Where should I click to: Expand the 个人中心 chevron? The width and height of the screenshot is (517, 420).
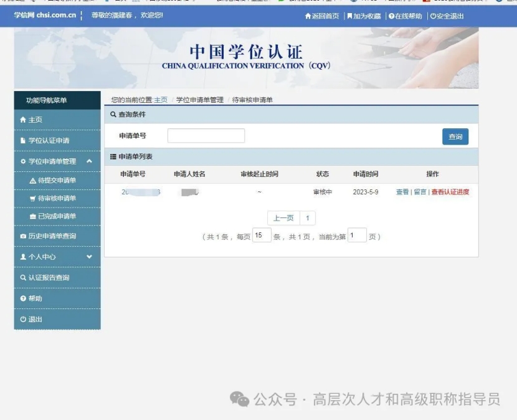(x=89, y=256)
